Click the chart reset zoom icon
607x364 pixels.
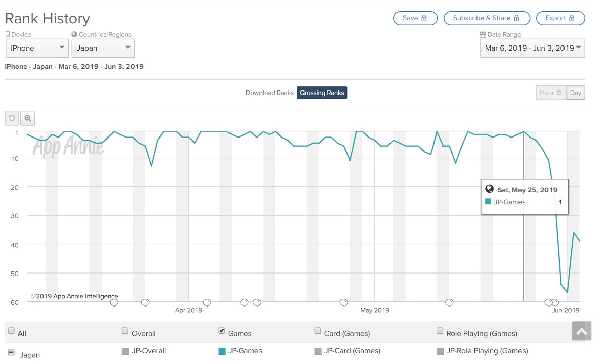coord(12,118)
